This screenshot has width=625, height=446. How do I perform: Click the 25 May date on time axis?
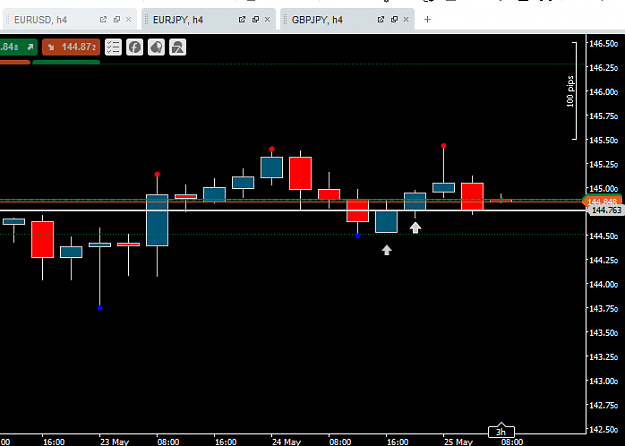tap(458, 442)
